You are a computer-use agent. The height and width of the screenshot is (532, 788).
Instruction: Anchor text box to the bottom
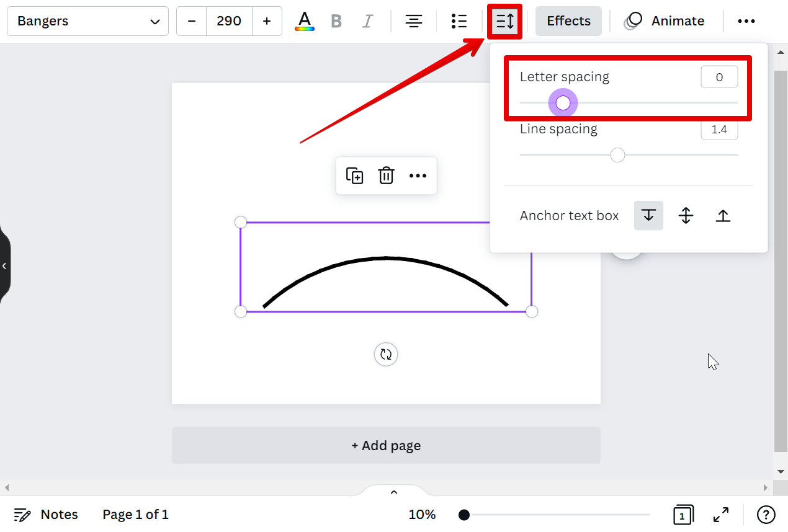723,216
